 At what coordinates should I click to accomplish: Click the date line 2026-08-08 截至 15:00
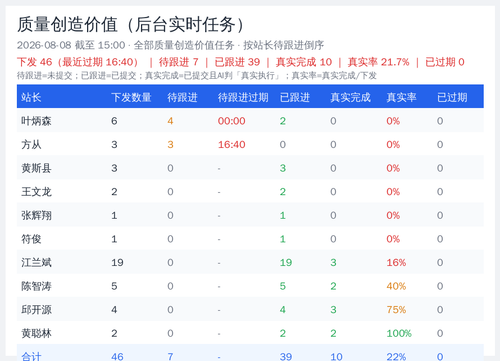coord(71,45)
